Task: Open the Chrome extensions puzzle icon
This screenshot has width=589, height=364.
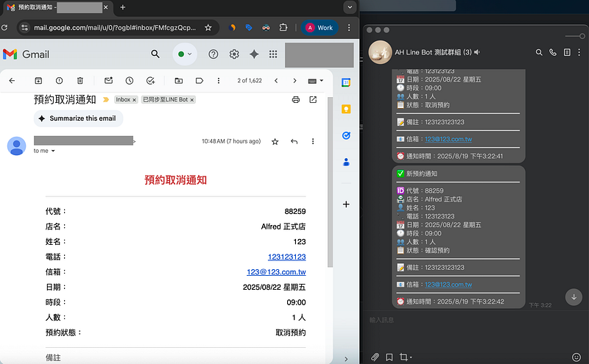Action: point(283,27)
